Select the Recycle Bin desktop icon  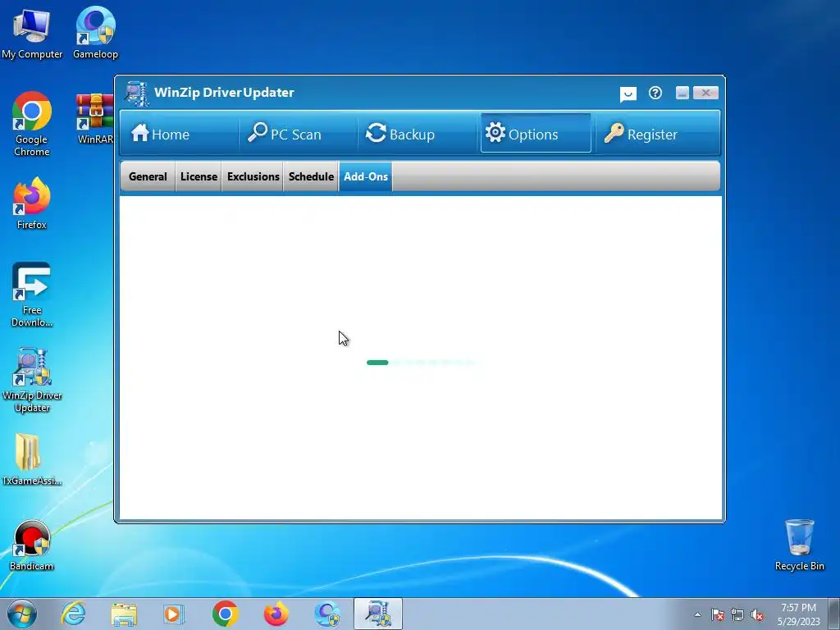click(x=799, y=546)
